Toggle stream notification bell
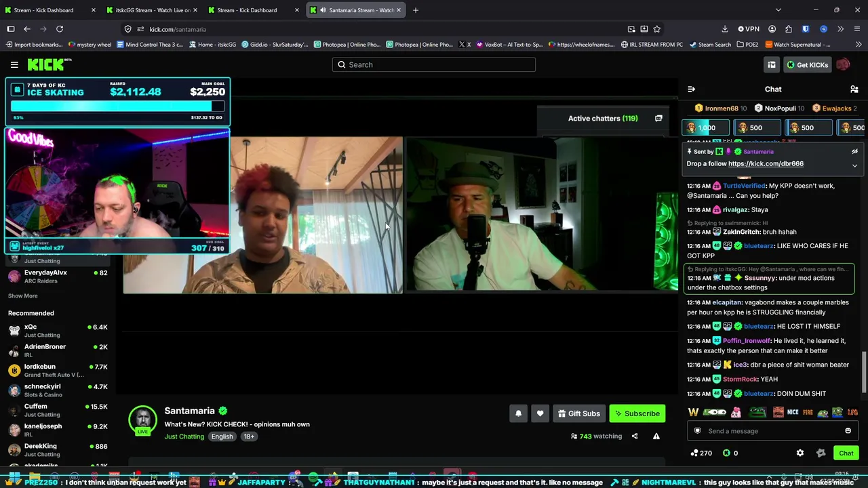 pyautogui.click(x=519, y=413)
